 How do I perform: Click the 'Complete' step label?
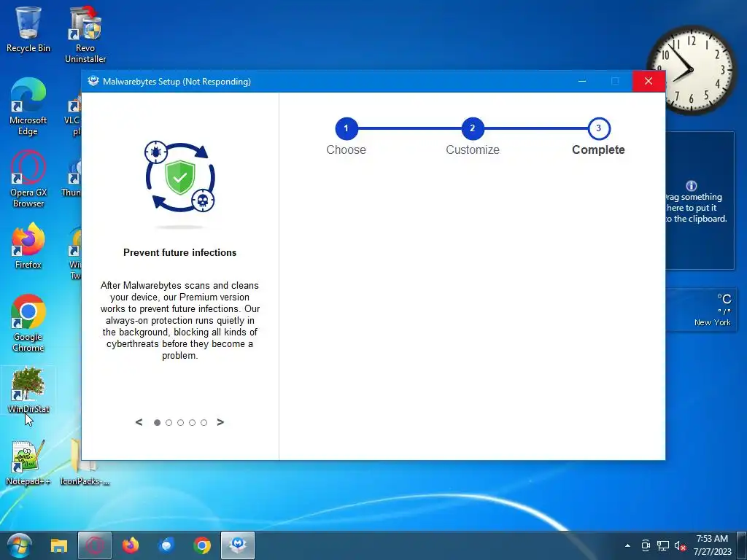pos(598,149)
